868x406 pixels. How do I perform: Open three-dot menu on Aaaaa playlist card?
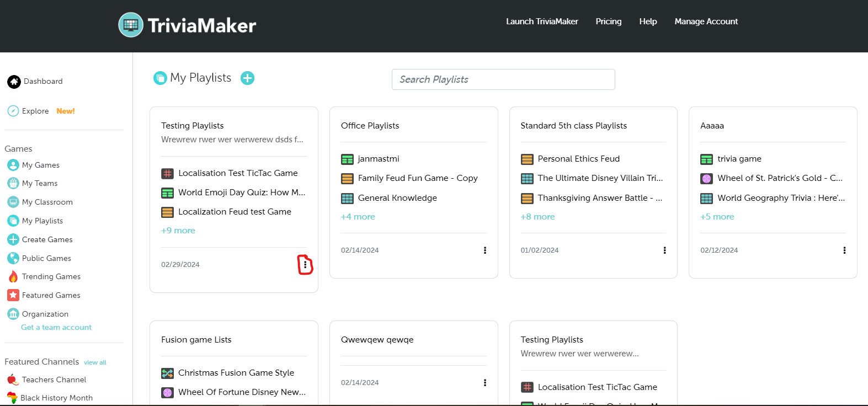click(844, 250)
